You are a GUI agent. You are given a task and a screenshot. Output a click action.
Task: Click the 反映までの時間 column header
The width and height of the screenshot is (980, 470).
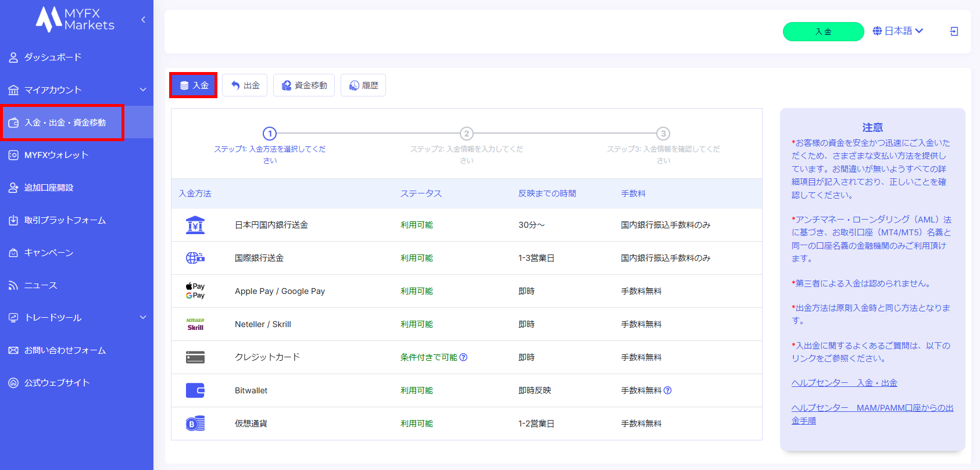pos(547,193)
